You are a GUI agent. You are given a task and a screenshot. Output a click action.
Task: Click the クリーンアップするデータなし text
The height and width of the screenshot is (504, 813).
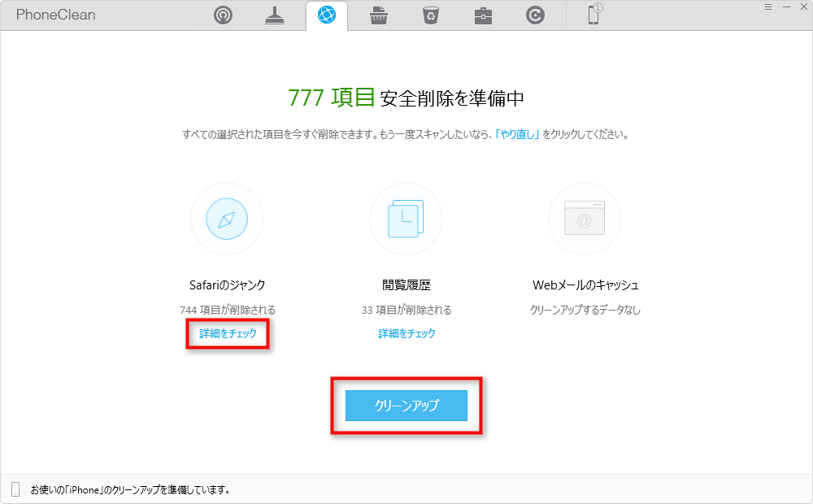tap(585, 310)
